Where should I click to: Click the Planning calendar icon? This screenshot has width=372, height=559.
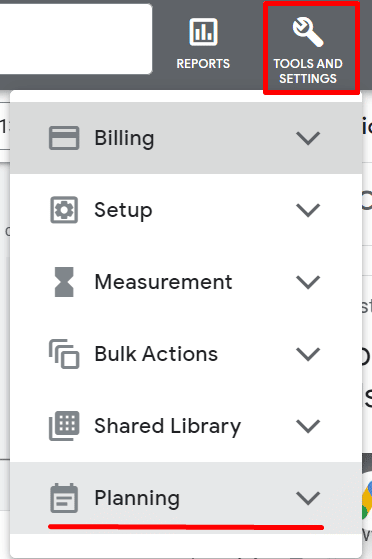(64, 498)
